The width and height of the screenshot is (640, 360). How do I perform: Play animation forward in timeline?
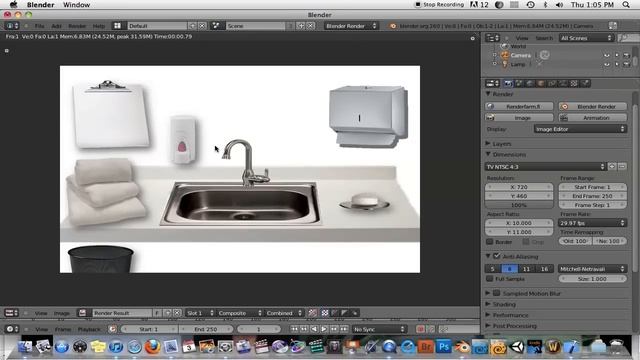324,329
